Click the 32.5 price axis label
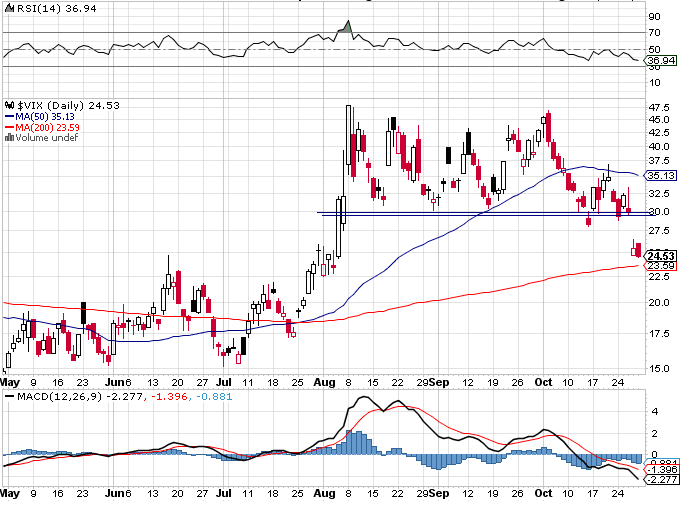The height and width of the screenshot is (506, 685). (x=659, y=194)
